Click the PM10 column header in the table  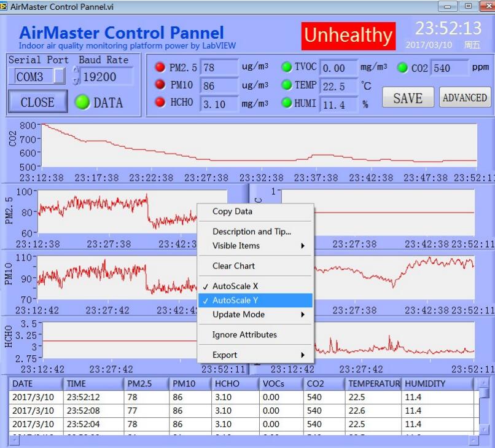tap(190, 383)
